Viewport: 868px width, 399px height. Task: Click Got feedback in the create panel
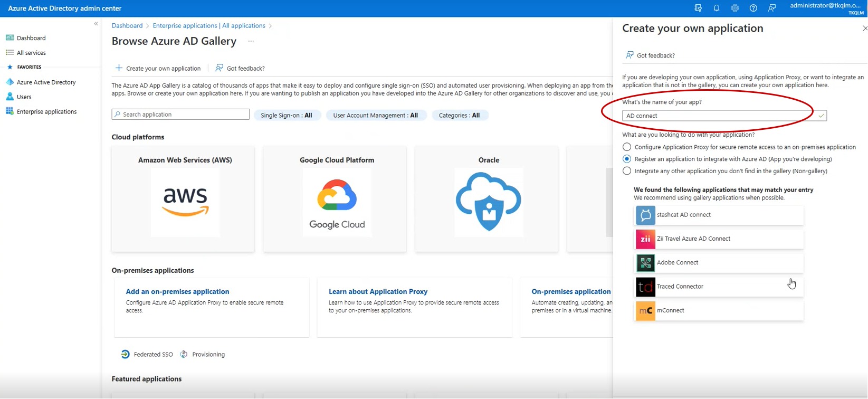click(x=650, y=55)
